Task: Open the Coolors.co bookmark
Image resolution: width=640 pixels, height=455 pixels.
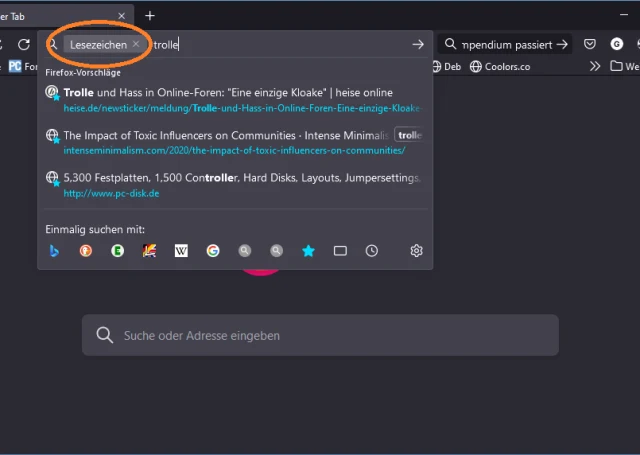Action: pyautogui.click(x=500, y=67)
